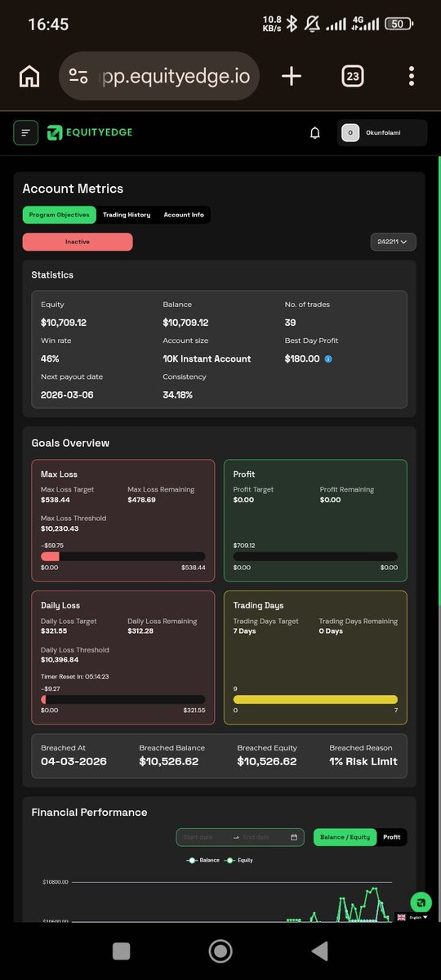Tap the equityedge.io address bar
Image resolution: width=441 pixels, height=980 pixels.
161,77
